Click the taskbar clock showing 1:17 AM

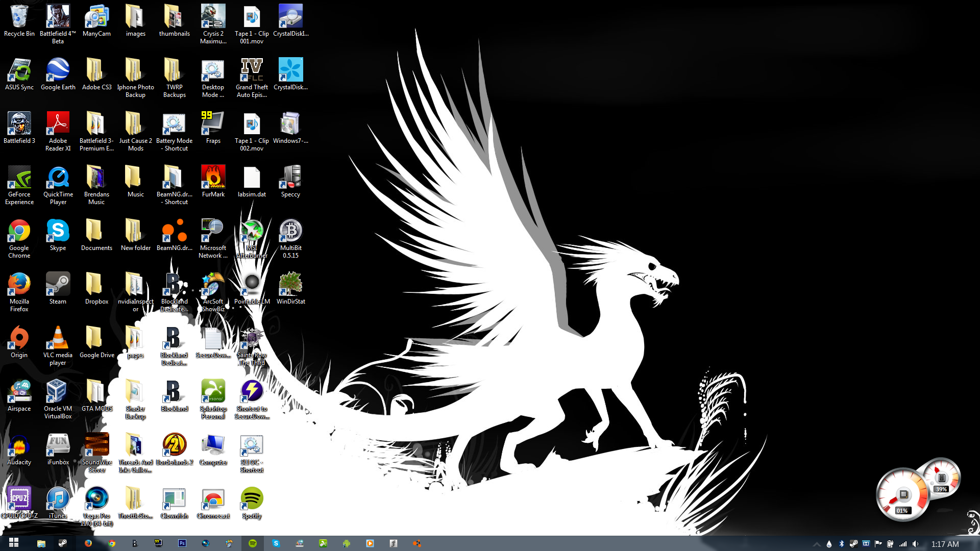tap(945, 544)
